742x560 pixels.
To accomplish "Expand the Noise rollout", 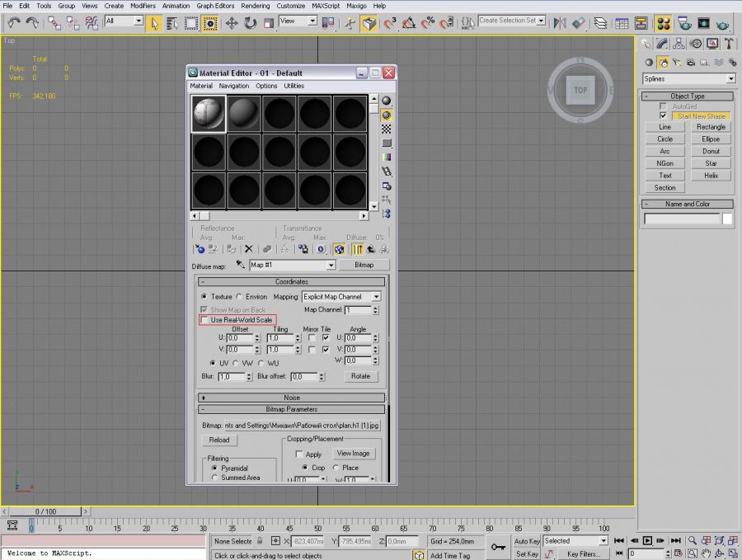I will pyautogui.click(x=292, y=398).
